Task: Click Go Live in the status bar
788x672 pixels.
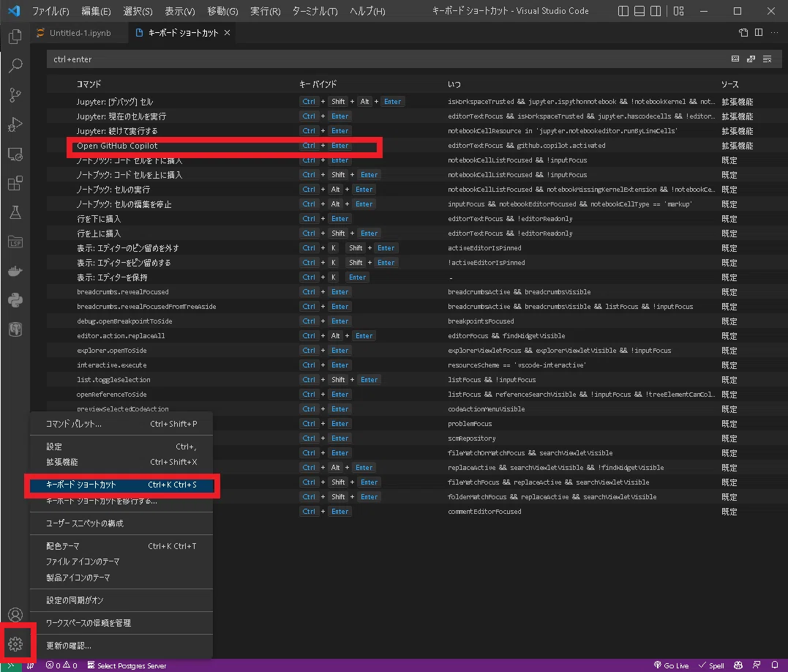Action: point(671,665)
